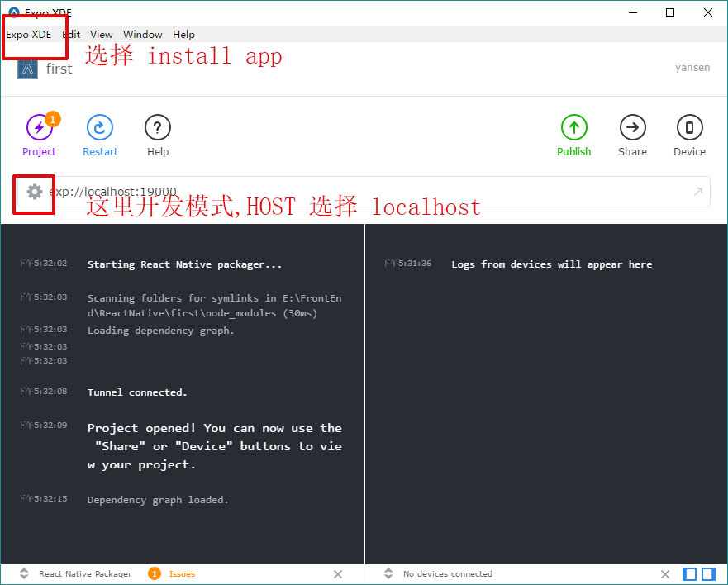Viewport: 728px width, 585px height.
Task: Click the 'Scanning folders for symlinks' log entry
Action: pyautogui.click(x=215, y=306)
